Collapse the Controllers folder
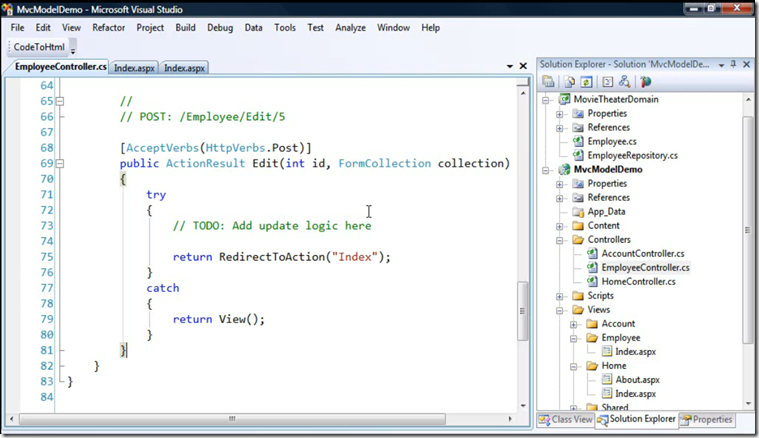The image size is (759, 438). 560,241
